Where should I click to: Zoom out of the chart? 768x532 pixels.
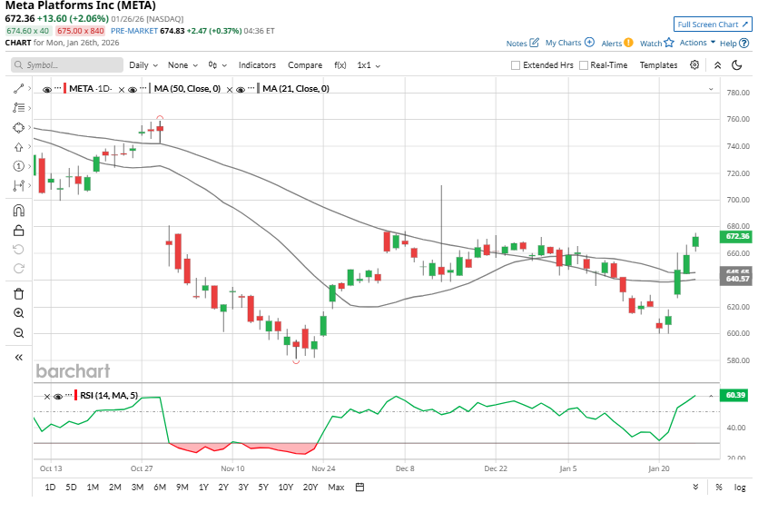click(x=19, y=333)
